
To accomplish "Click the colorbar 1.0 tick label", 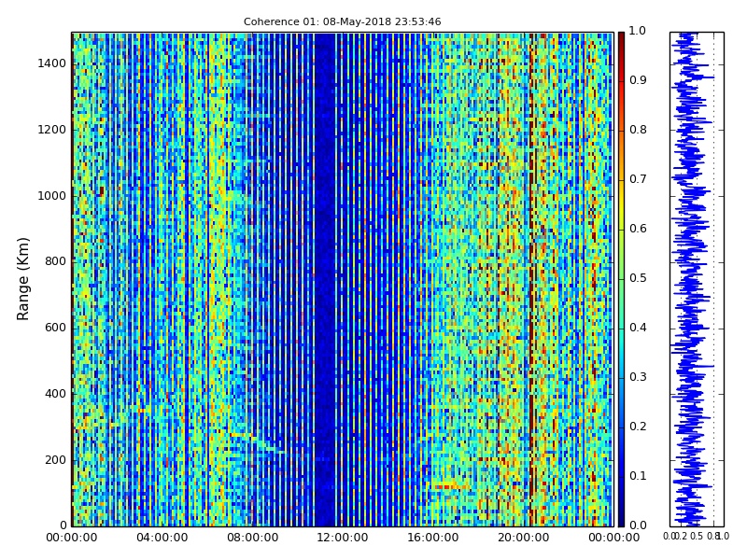I will [638, 31].
